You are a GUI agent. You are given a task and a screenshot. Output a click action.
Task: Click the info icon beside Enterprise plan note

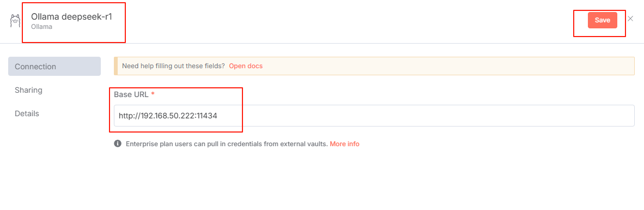pyautogui.click(x=118, y=144)
